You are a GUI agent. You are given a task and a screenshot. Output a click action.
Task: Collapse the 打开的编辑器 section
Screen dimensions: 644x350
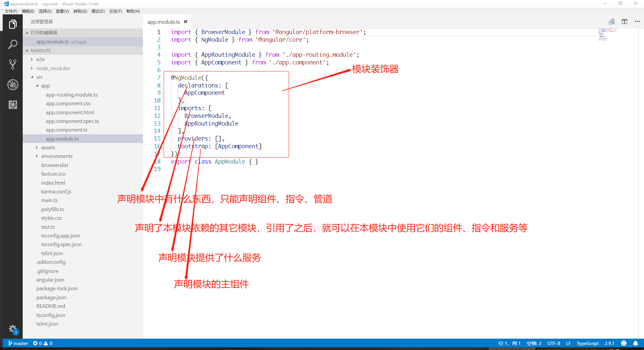[83, 33]
